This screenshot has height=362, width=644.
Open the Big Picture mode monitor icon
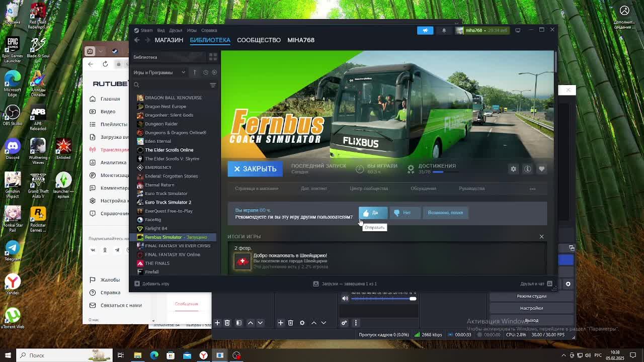click(x=518, y=30)
